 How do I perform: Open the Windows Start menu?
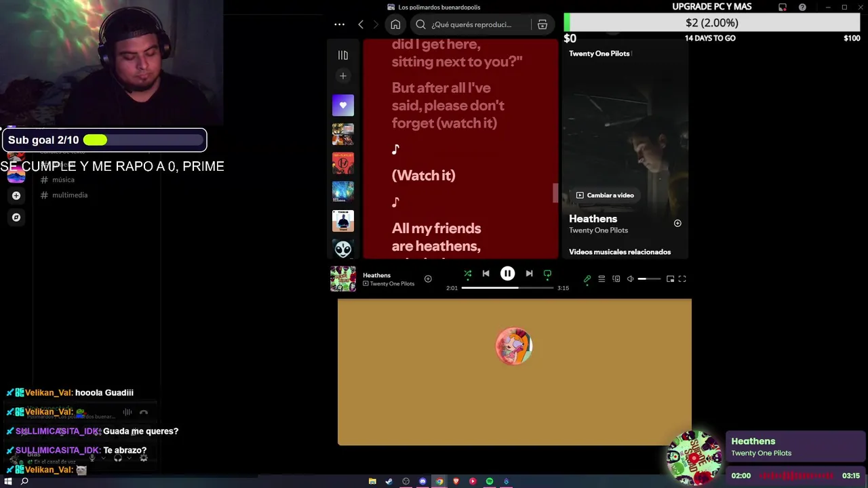(x=8, y=481)
